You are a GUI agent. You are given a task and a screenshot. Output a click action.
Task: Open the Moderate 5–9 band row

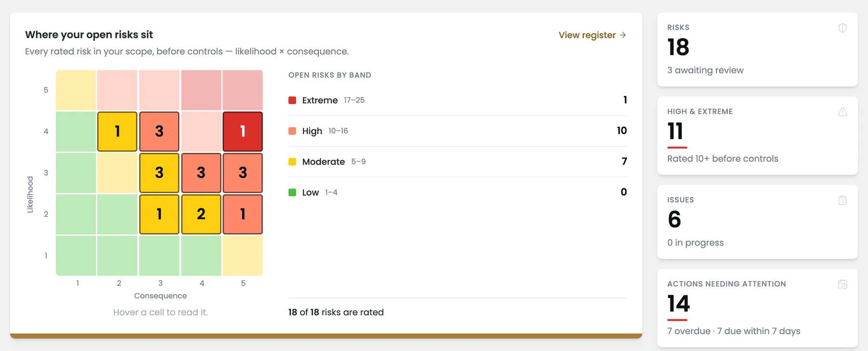click(458, 162)
